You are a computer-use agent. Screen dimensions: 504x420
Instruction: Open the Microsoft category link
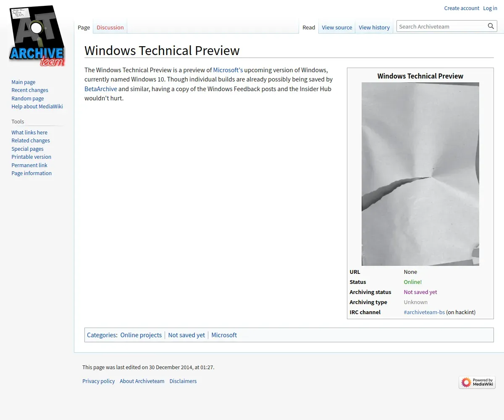(224, 335)
